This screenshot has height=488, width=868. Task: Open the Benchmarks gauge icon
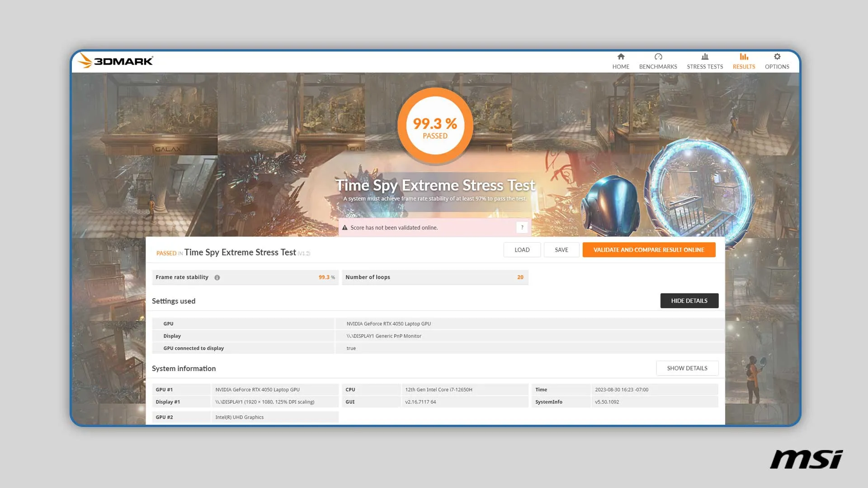click(x=658, y=57)
